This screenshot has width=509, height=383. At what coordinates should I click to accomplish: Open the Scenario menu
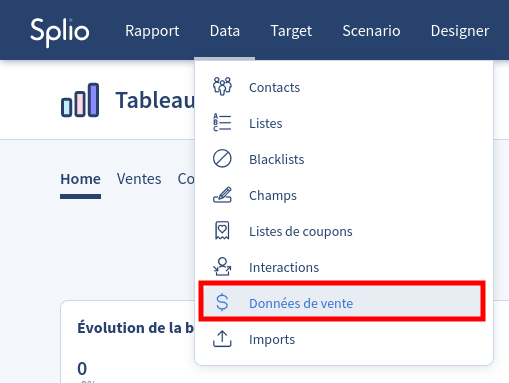(371, 31)
